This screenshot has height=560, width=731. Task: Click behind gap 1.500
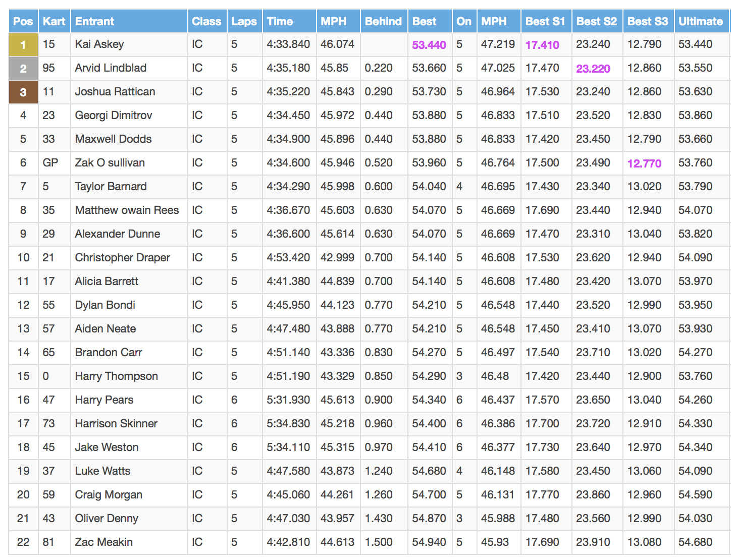point(379,542)
